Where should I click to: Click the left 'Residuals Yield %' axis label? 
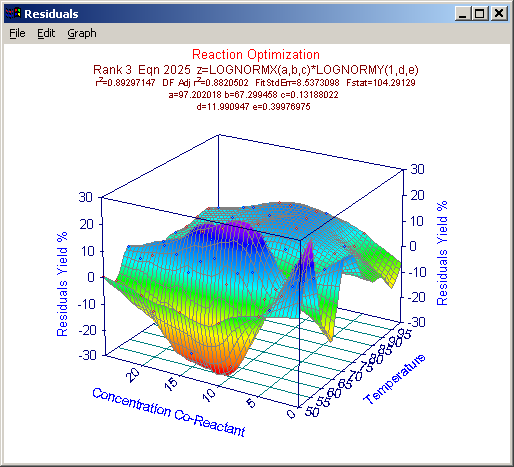pos(62,284)
